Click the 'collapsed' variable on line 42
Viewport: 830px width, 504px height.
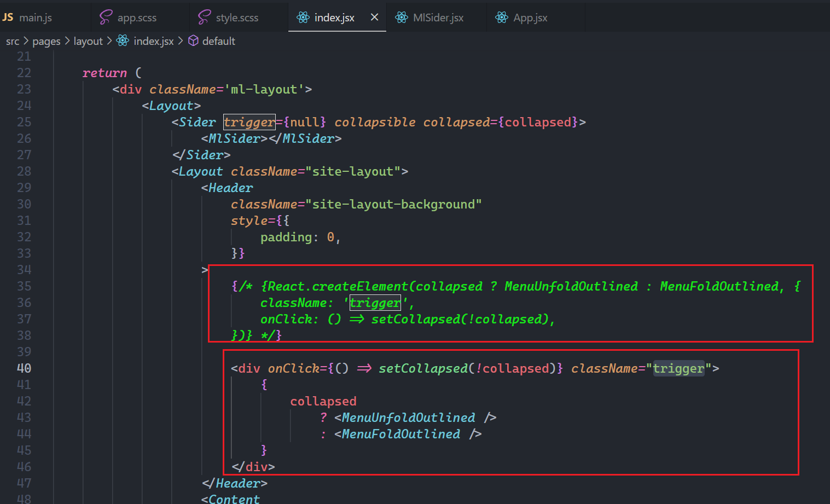(323, 401)
